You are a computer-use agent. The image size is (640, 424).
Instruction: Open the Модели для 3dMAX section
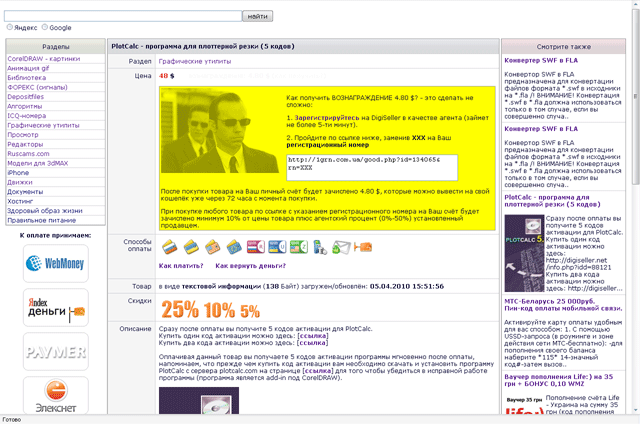(x=38, y=163)
